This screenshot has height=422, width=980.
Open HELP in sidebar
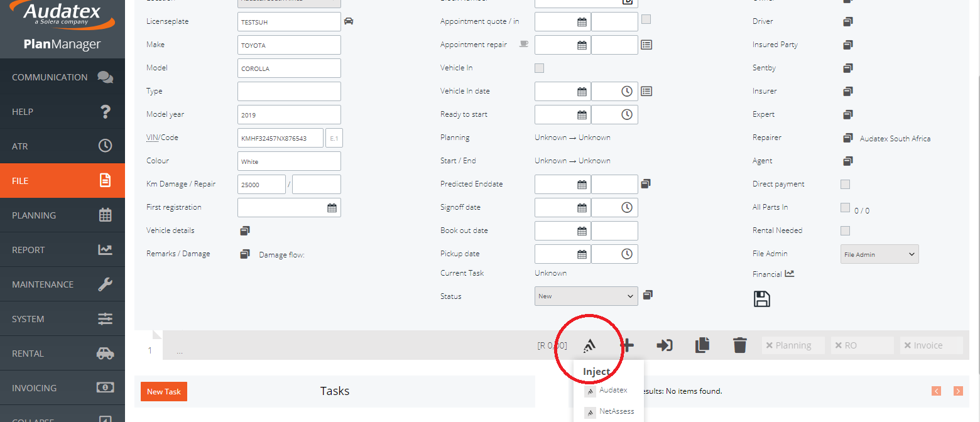62,112
